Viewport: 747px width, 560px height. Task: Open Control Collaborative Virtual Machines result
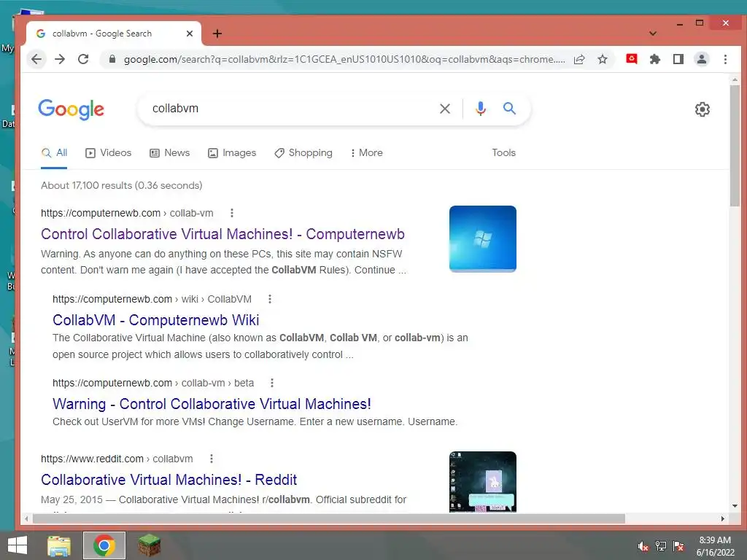222,234
